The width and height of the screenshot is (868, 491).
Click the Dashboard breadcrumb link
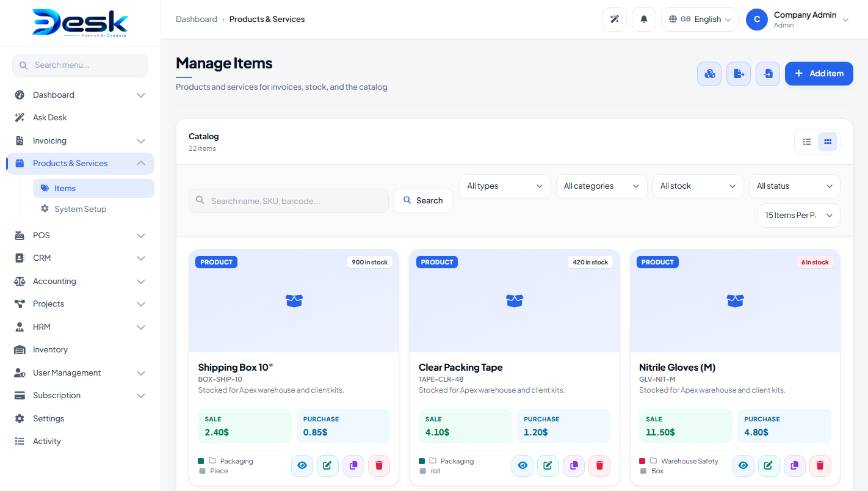(x=197, y=20)
